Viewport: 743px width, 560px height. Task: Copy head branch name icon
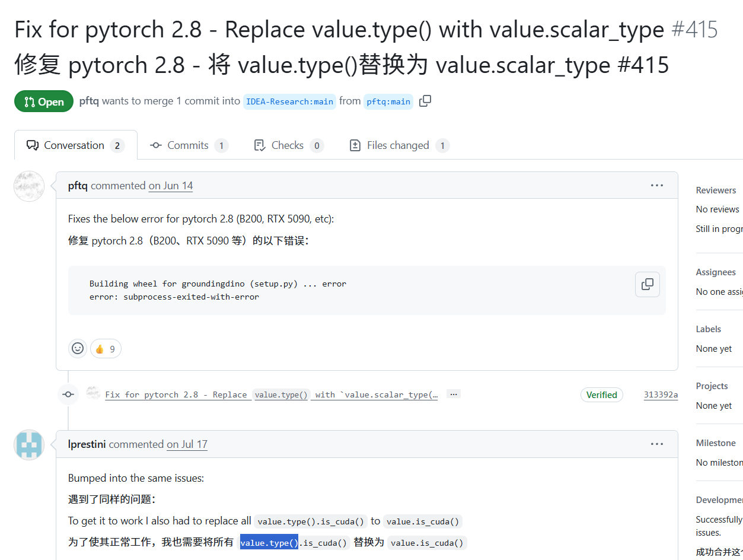coord(425,101)
